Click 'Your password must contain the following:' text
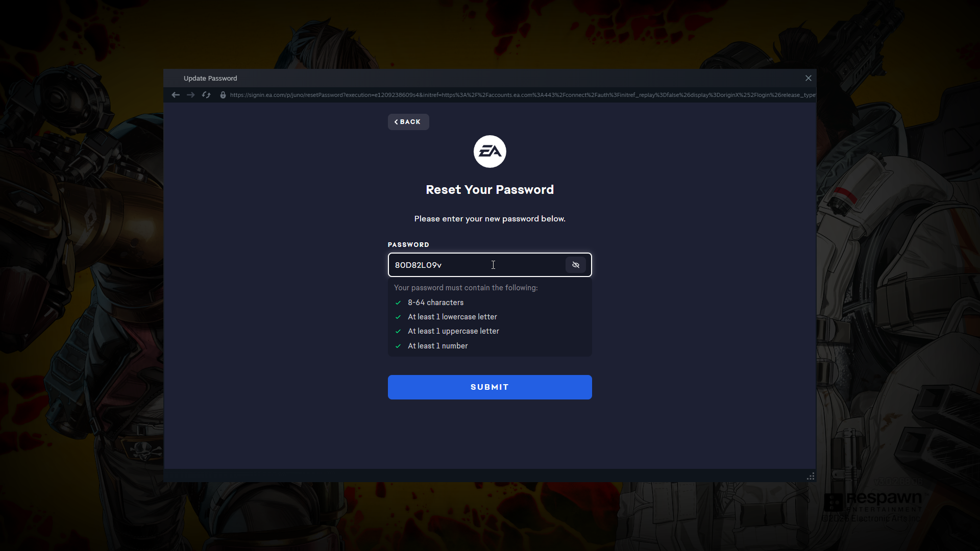Image resolution: width=980 pixels, height=551 pixels. pos(466,288)
